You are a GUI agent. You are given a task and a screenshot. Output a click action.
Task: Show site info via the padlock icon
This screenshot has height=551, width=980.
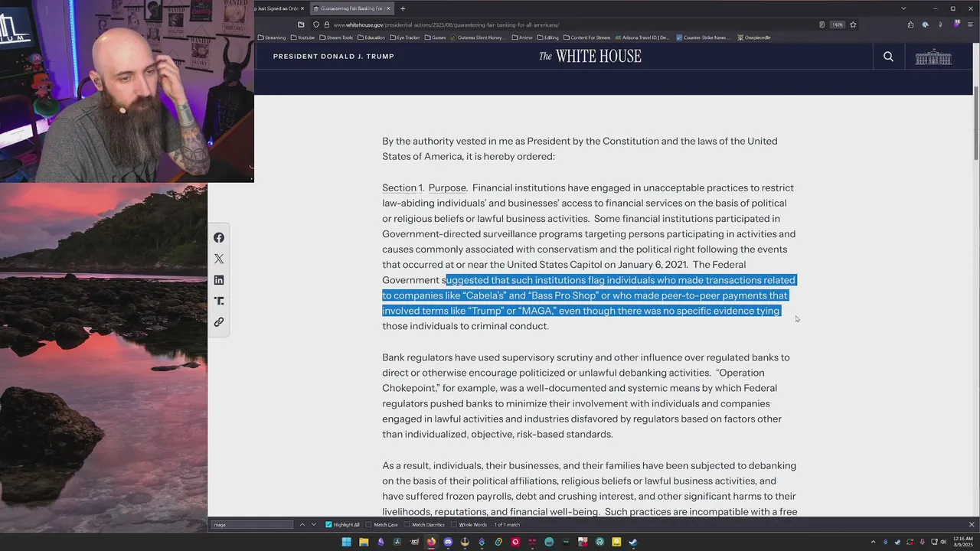click(x=326, y=24)
